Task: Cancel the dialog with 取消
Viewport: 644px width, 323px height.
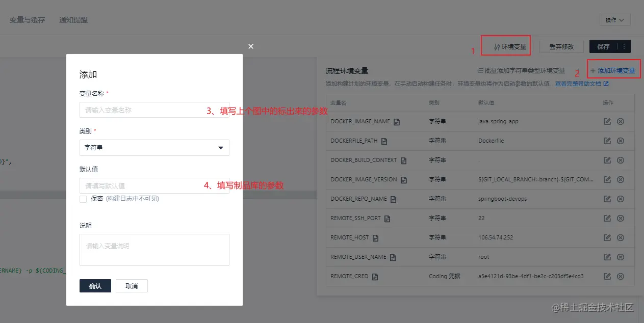Action: click(132, 286)
